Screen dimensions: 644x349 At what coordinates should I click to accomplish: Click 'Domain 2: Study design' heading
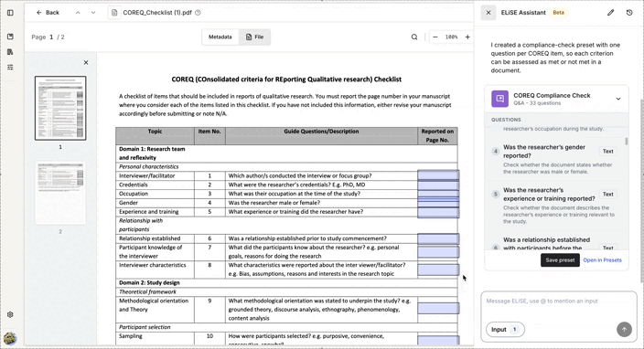149,282
